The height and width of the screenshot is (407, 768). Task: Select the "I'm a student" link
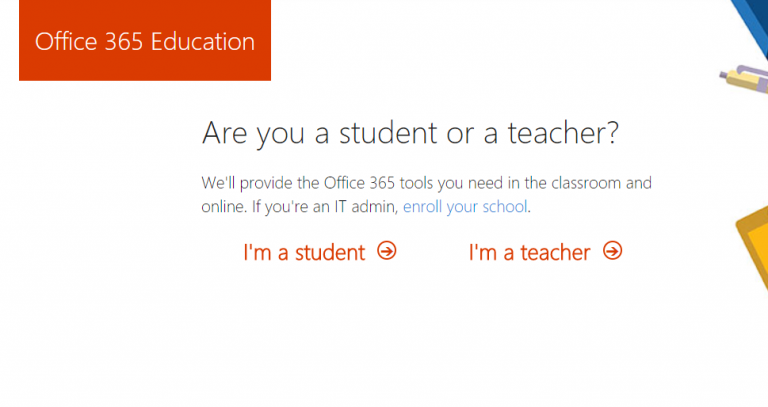304,252
